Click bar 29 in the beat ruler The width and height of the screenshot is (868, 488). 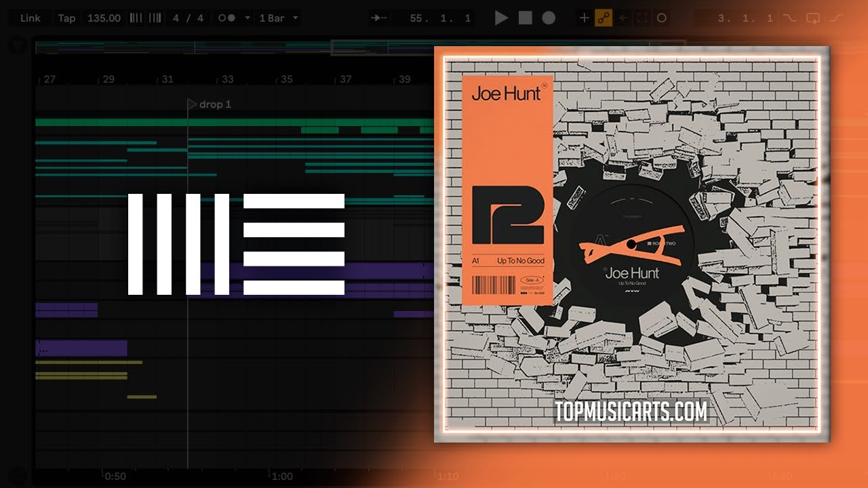point(108,79)
